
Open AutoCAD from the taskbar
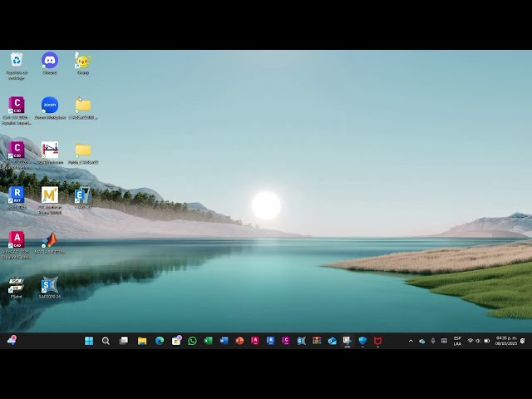[255, 341]
